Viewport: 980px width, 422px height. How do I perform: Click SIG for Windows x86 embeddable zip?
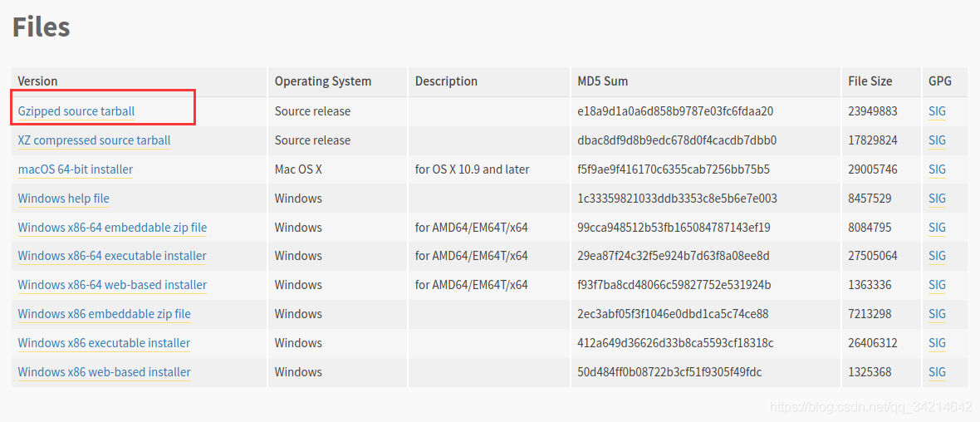937,314
